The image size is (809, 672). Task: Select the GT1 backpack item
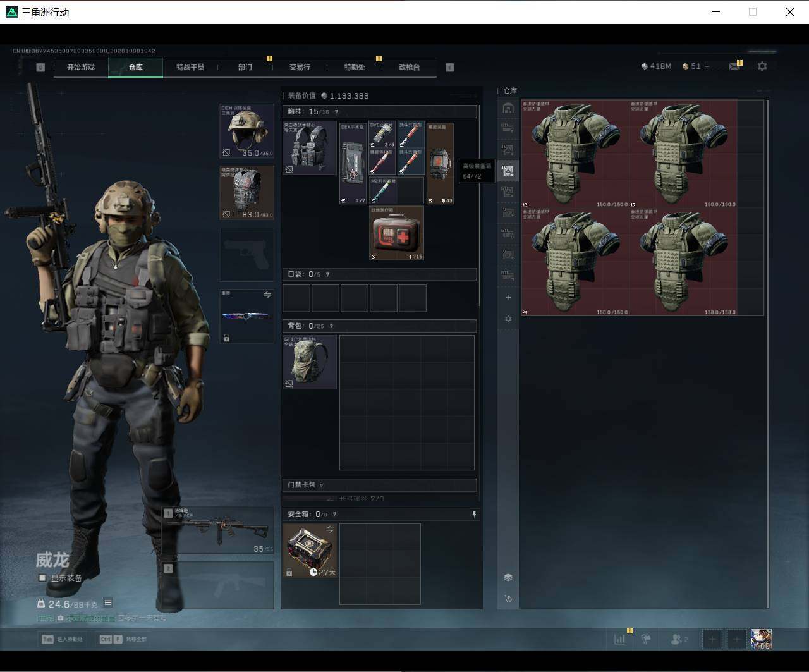pyautogui.click(x=310, y=362)
